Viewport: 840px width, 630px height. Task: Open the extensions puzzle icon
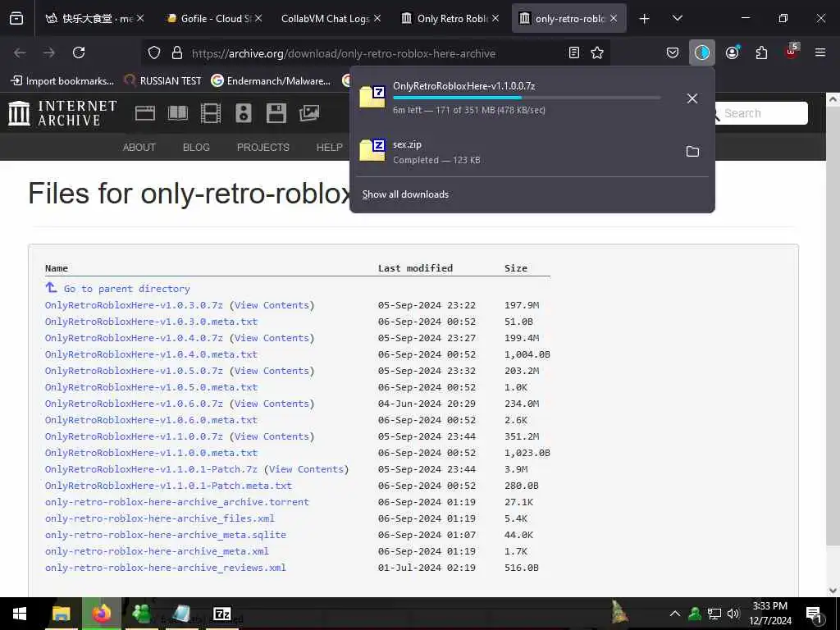(761, 52)
